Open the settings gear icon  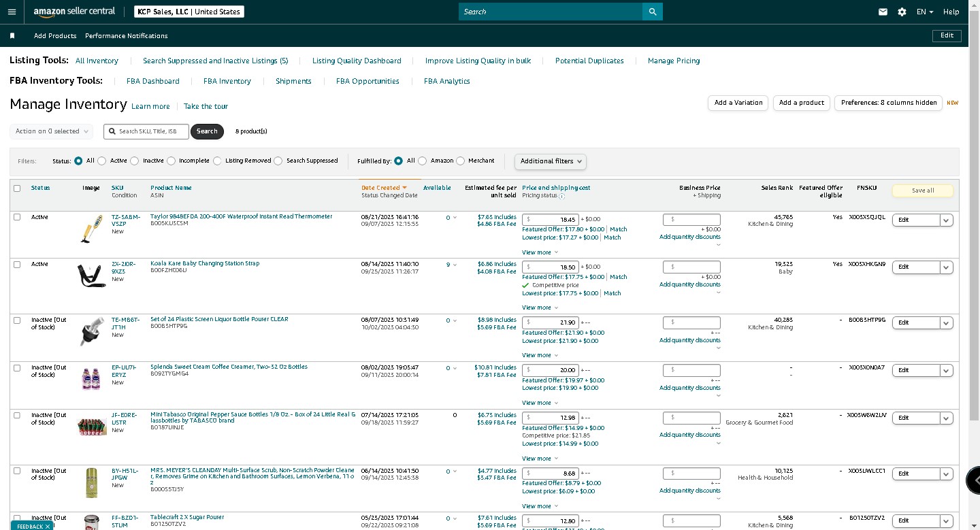902,12
